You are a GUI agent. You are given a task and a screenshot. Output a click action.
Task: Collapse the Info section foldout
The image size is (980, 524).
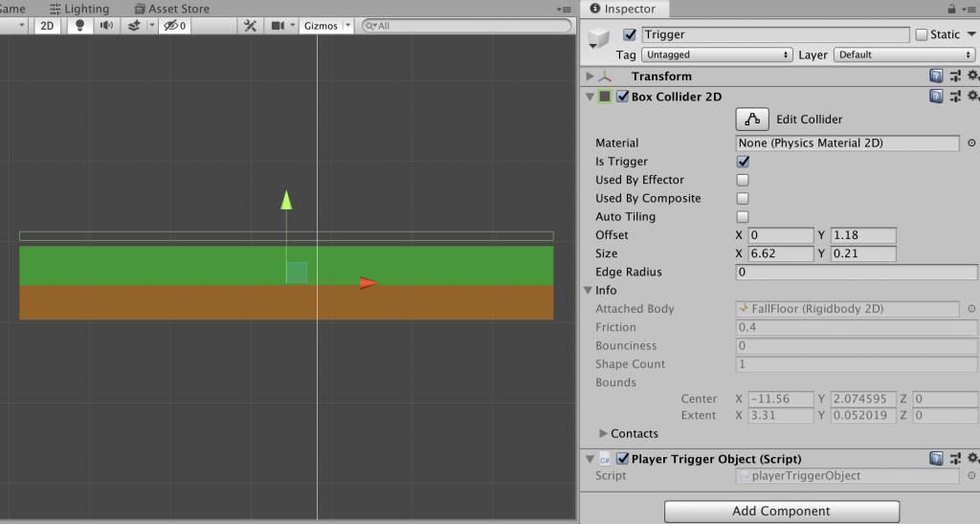point(589,291)
